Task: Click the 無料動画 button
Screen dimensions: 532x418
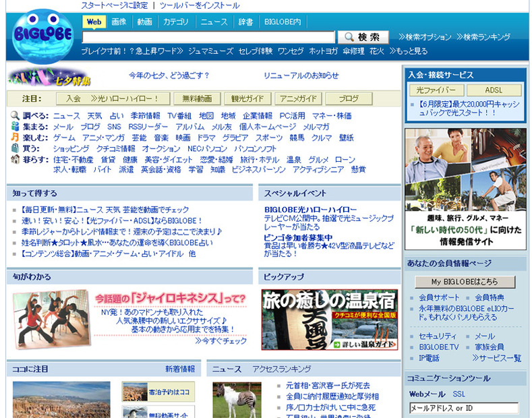Action: (x=197, y=98)
